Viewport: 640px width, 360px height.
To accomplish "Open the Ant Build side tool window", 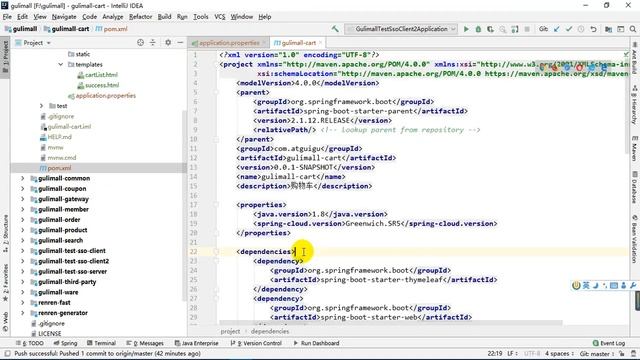I will (x=635, y=59).
